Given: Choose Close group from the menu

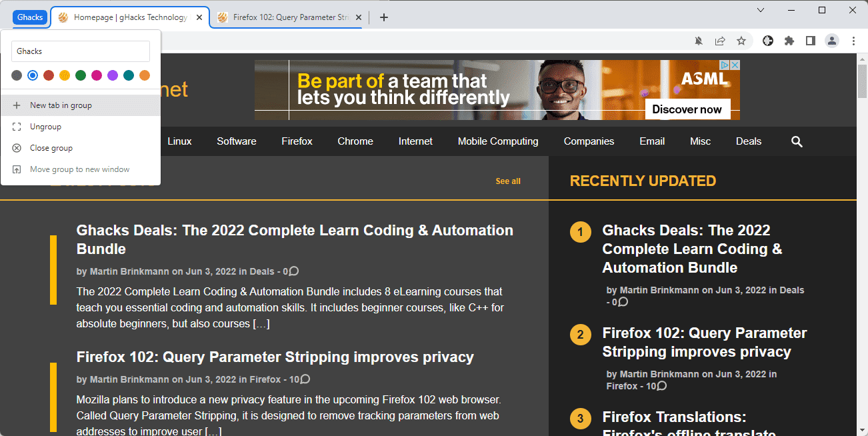Looking at the screenshot, I should [81, 148].
